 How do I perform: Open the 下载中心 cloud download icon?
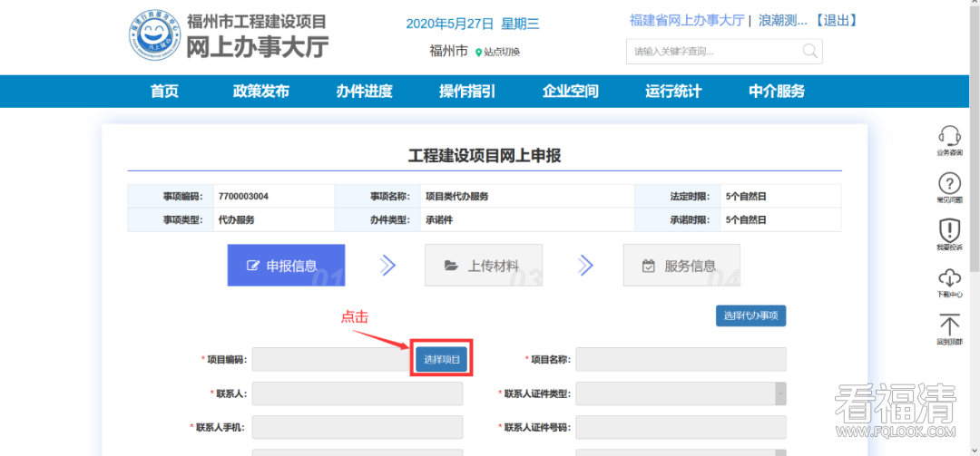[949, 278]
